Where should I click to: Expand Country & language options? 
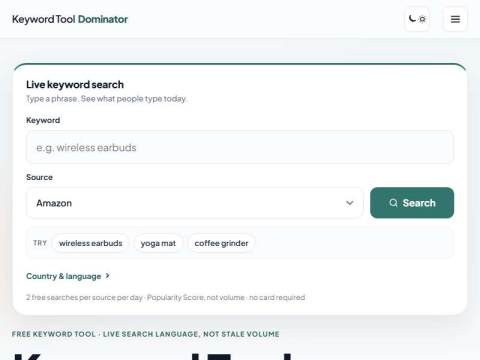[68, 276]
